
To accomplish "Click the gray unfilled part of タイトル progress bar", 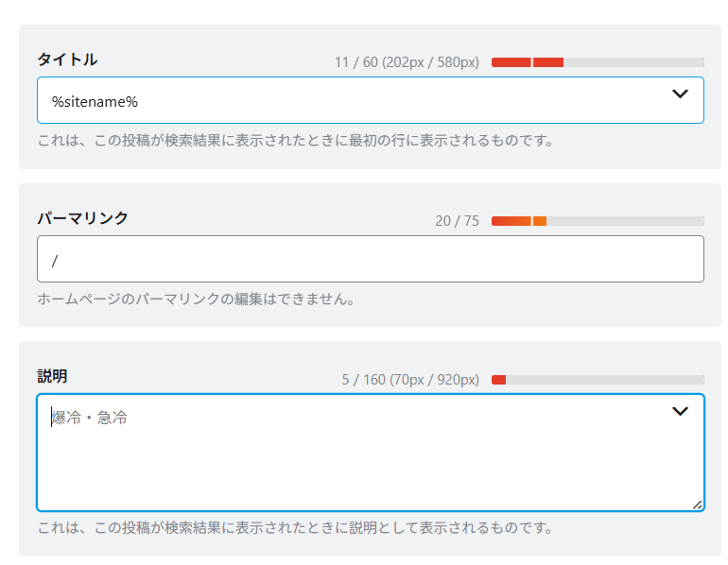I will (633, 62).
